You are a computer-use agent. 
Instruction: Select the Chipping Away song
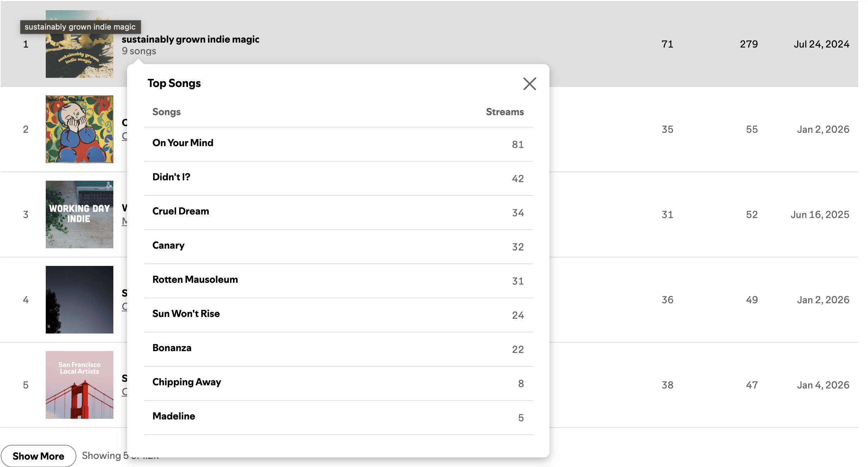coord(187,382)
